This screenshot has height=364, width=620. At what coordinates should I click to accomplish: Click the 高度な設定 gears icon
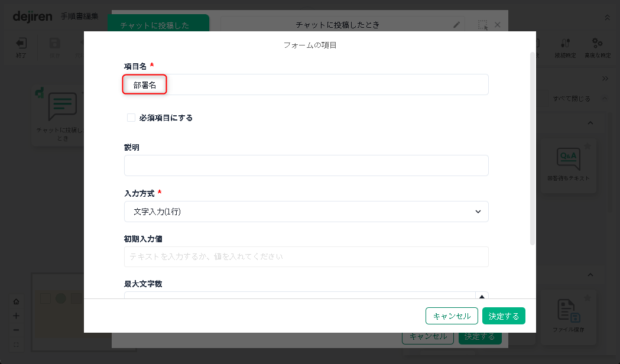[x=598, y=44]
